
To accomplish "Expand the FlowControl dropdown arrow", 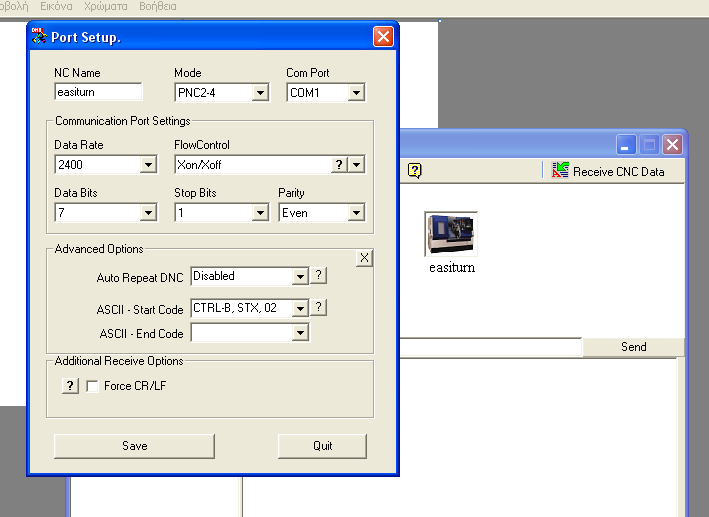I will click(x=356, y=165).
